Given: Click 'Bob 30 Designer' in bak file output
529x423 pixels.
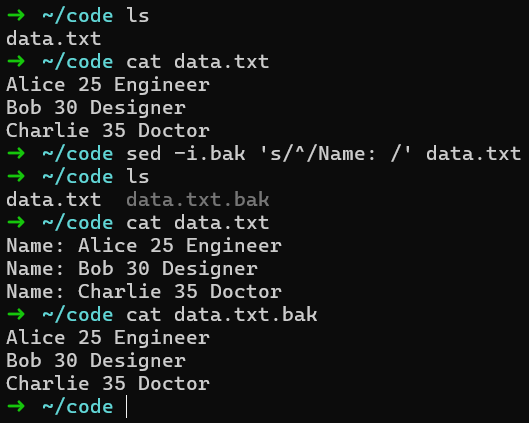Looking at the screenshot, I should 96,361.
